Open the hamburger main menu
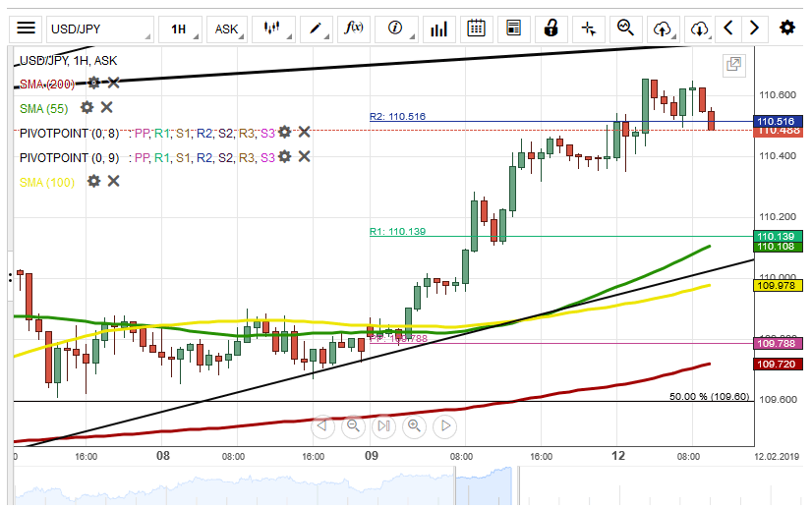 (x=27, y=28)
